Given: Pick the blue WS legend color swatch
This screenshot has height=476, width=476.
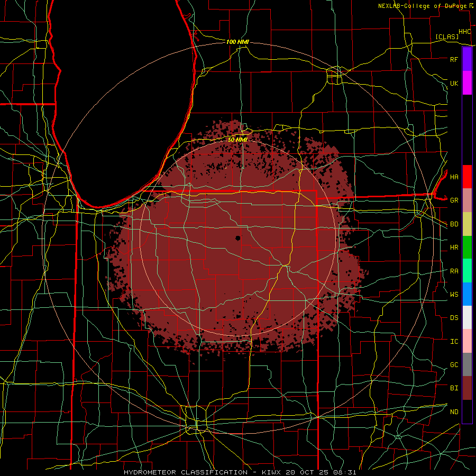Looking at the screenshot, I should tap(467, 294).
